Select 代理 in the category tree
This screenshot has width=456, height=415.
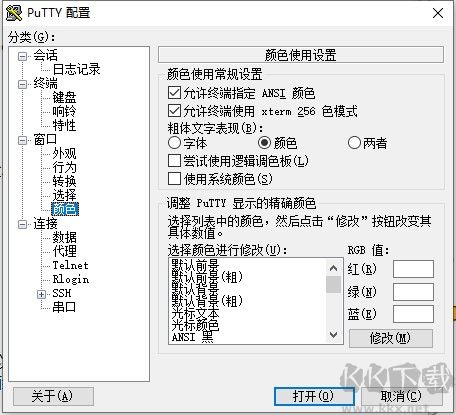(64, 251)
